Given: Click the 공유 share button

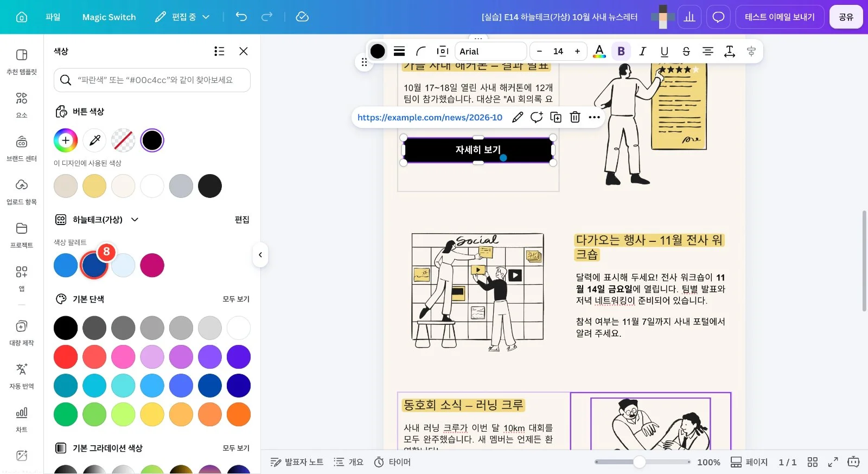Looking at the screenshot, I should click(x=846, y=17).
